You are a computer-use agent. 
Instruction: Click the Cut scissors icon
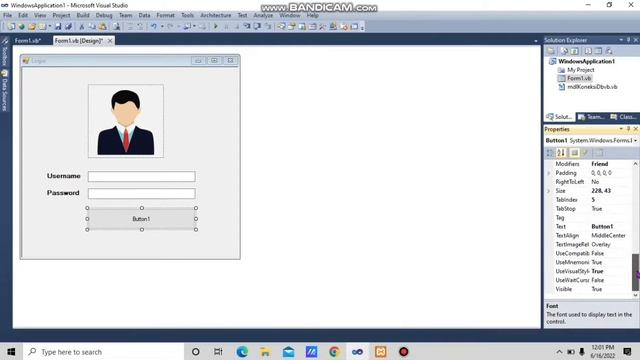coord(82,27)
